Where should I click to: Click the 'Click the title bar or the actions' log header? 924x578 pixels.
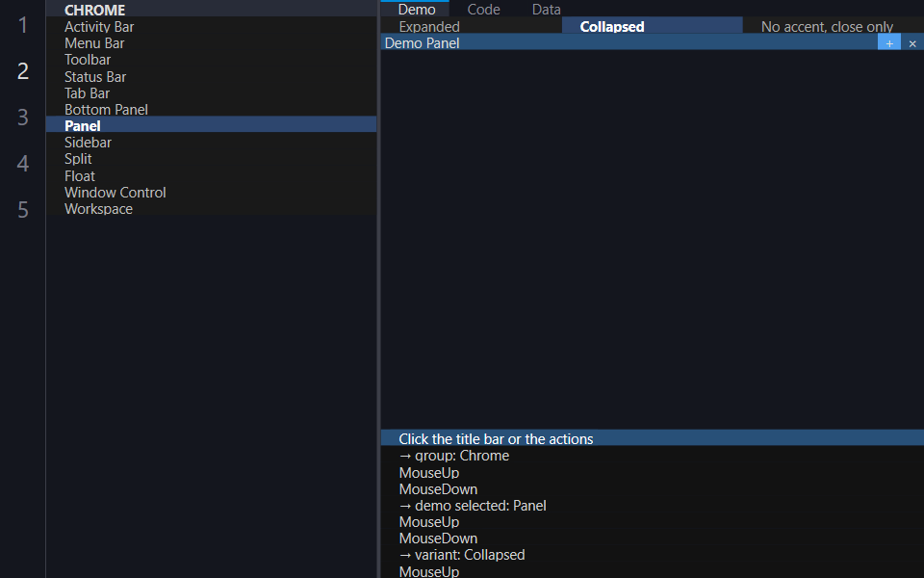tap(653, 439)
